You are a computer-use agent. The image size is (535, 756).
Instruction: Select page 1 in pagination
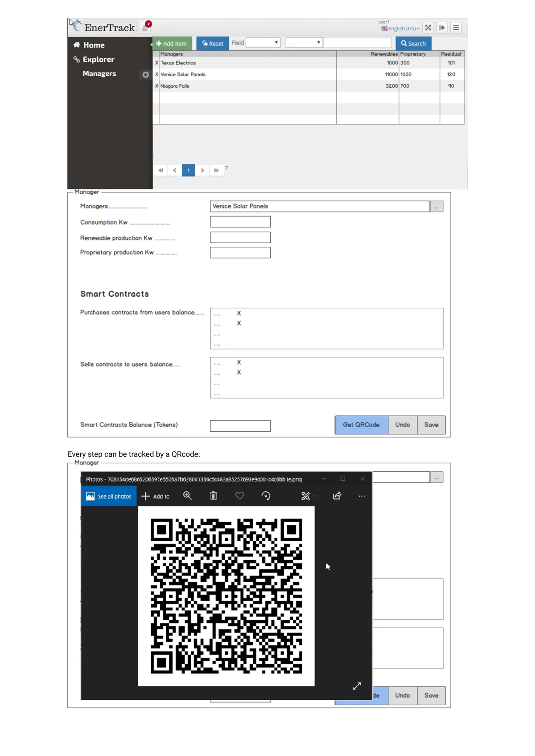189,170
